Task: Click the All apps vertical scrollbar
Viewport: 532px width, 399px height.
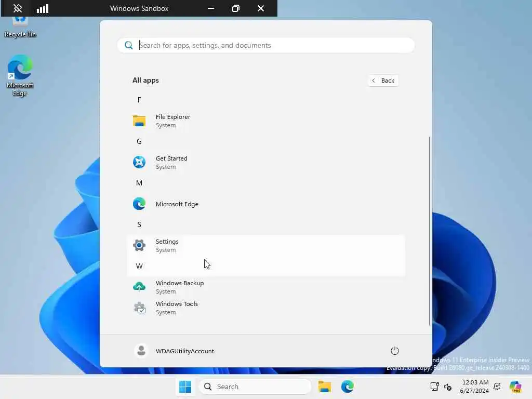Action: (x=430, y=231)
